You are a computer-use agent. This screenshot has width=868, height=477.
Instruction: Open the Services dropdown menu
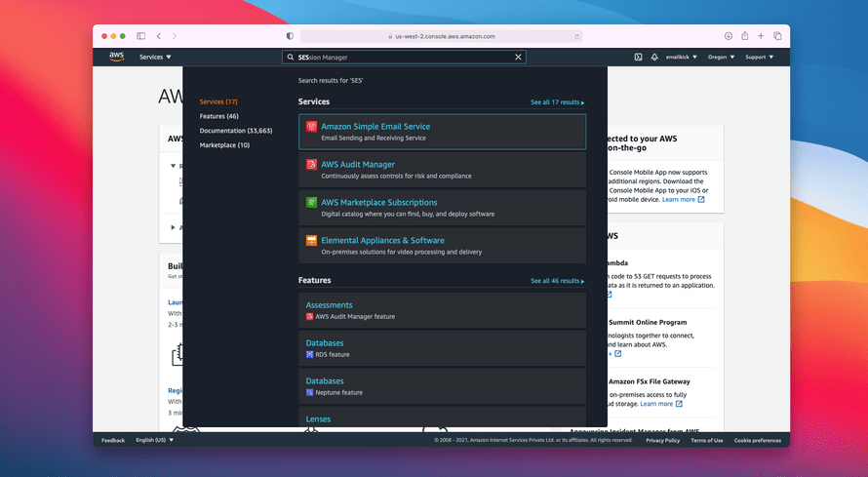(x=154, y=58)
